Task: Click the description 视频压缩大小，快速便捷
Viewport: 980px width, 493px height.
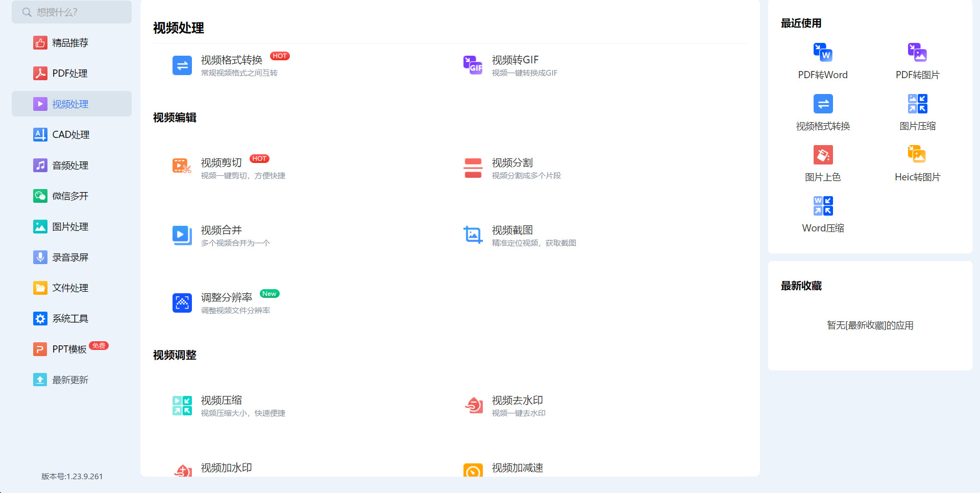Action: (243, 413)
